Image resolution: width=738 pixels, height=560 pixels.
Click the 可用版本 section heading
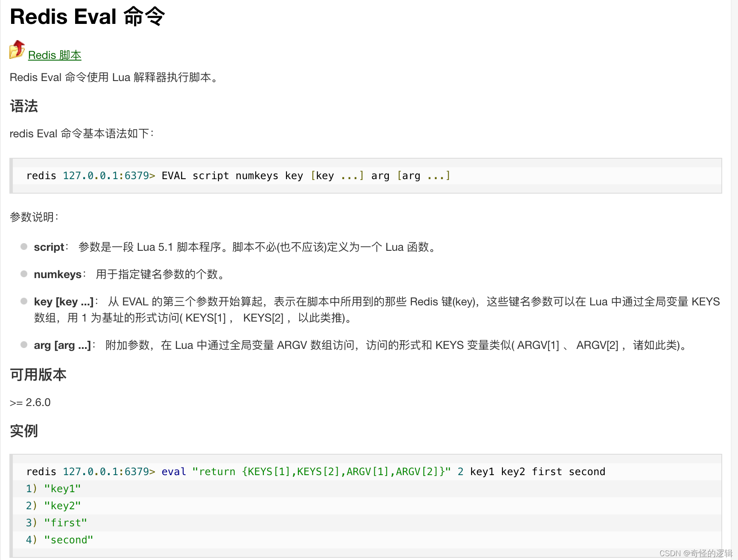(x=38, y=374)
